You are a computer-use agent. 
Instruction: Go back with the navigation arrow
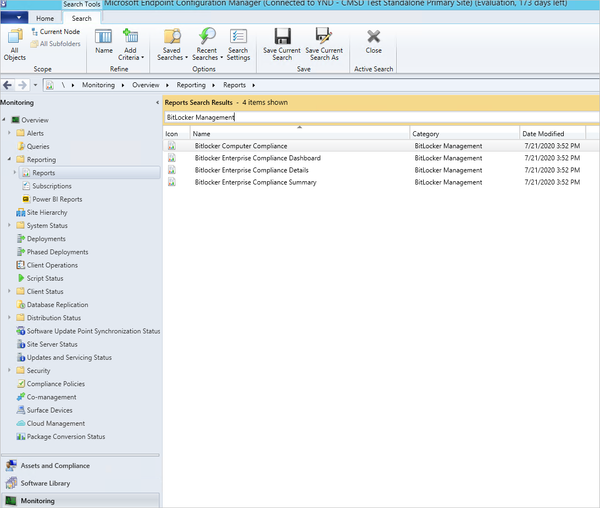point(7,85)
